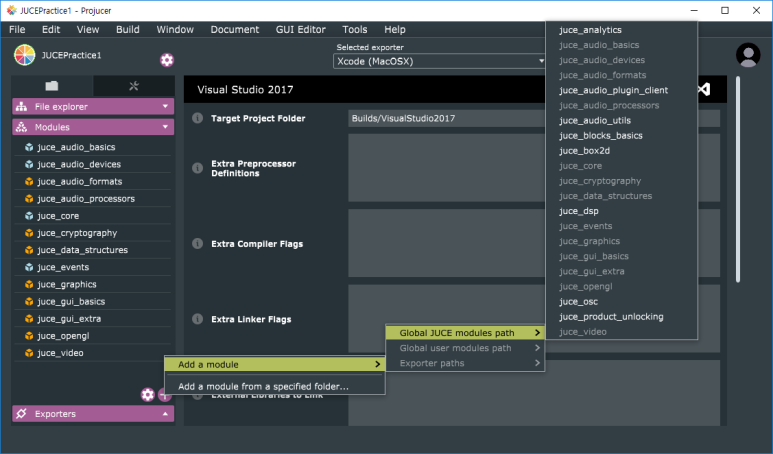Click the cube icon beside juce_core
Image resolution: width=773 pixels, height=454 pixels.
[29, 216]
